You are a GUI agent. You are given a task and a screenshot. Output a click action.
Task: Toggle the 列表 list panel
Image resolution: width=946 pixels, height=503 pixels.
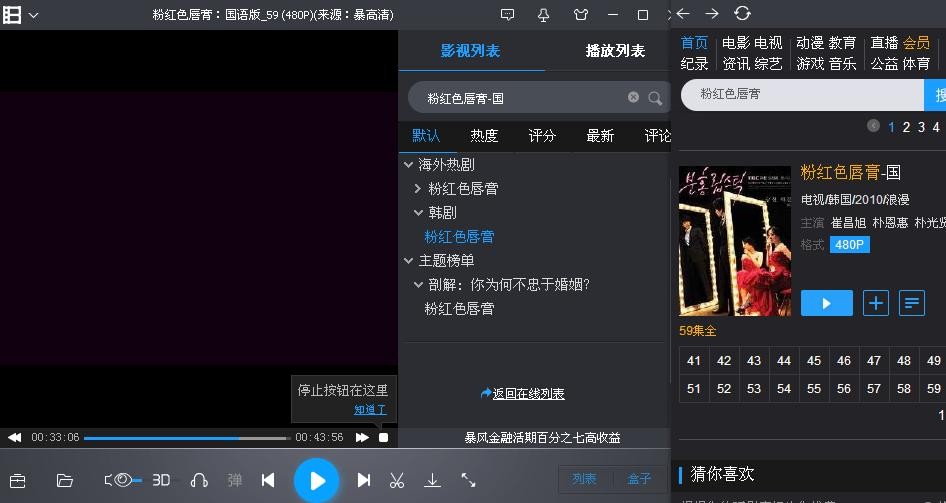click(584, 479)
